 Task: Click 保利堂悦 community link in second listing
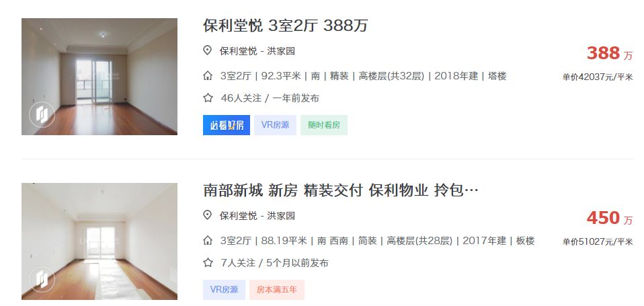238,216
